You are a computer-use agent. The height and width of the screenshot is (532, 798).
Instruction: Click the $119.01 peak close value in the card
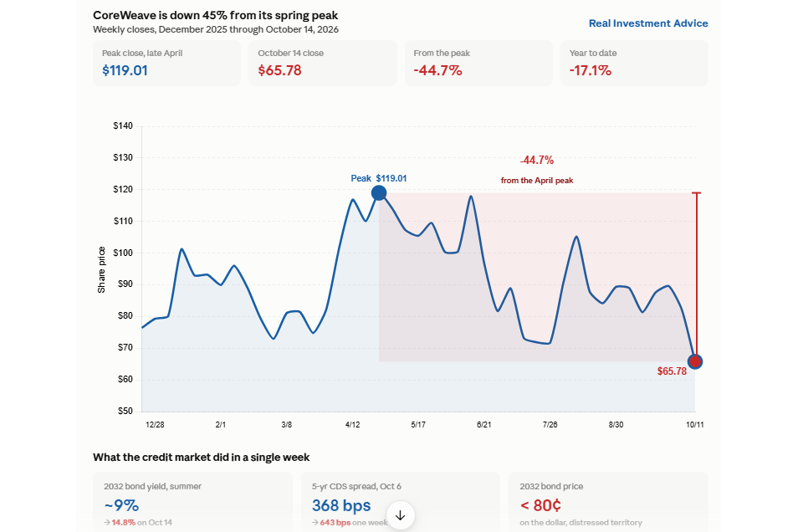point(125,70)
